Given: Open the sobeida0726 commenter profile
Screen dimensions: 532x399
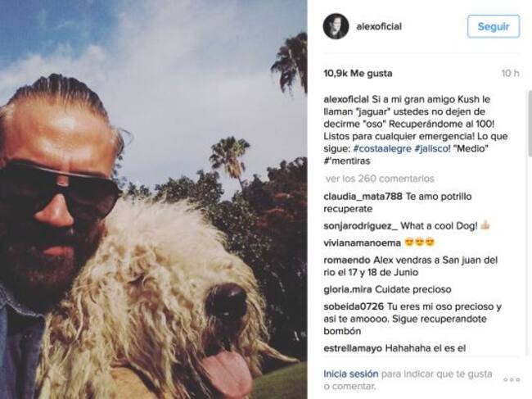Looking at the screenshot, I should coord(354,306).
